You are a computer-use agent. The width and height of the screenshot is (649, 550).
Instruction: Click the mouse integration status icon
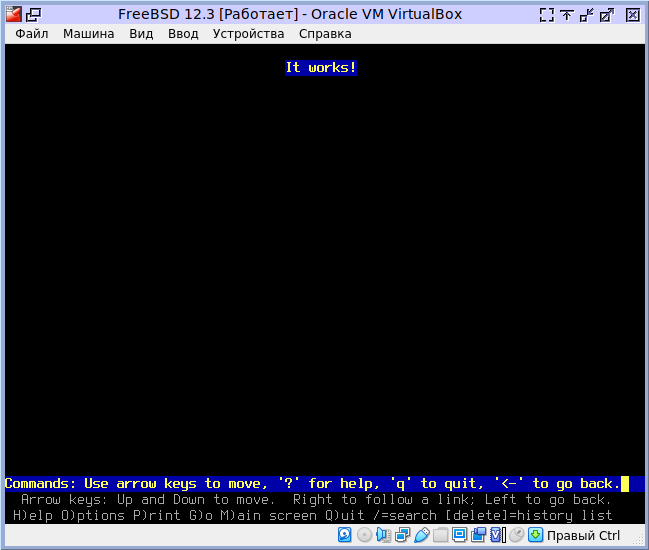click(x=517, y=535)
